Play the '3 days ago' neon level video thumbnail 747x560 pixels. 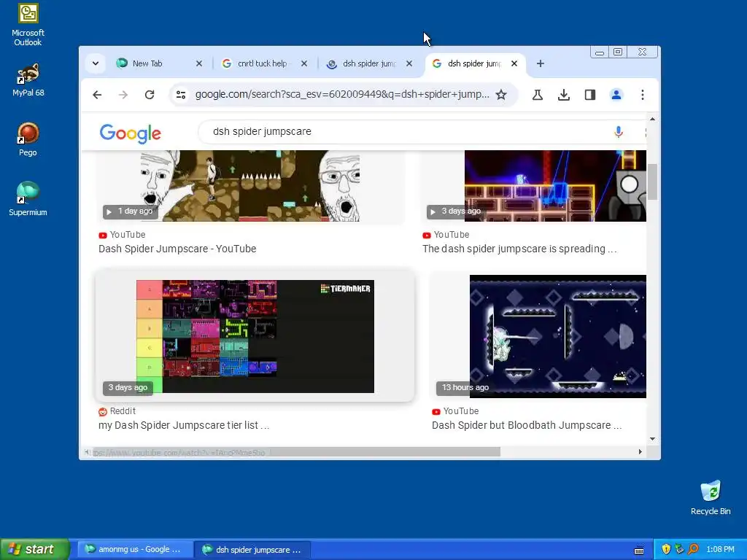pos(555,186)
